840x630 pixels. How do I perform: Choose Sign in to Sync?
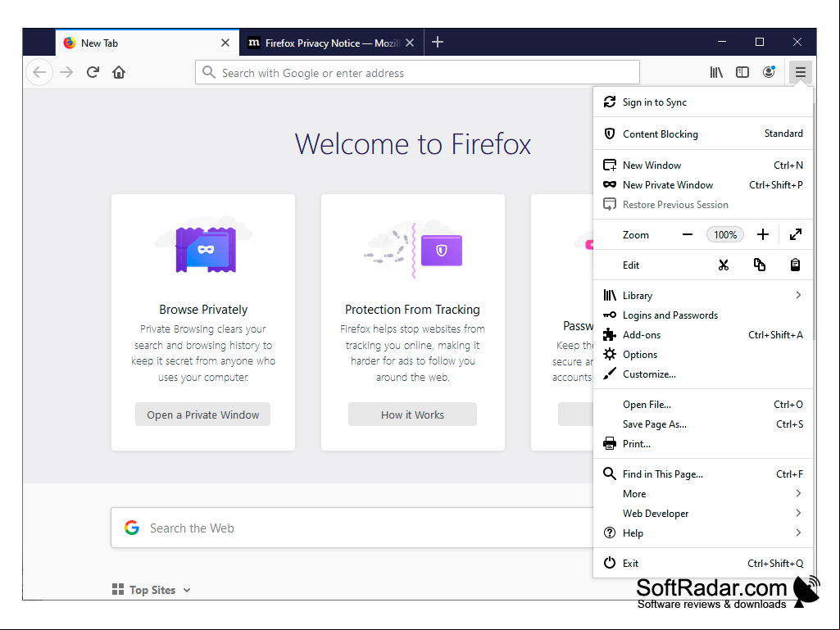click(703, 102)
